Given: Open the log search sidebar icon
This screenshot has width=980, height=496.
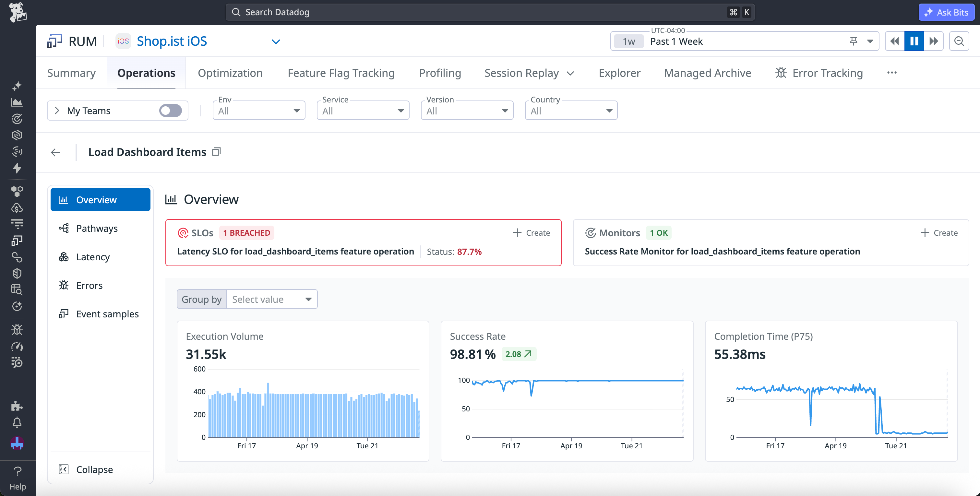Looking at the screenshot, I should (17, 362).
